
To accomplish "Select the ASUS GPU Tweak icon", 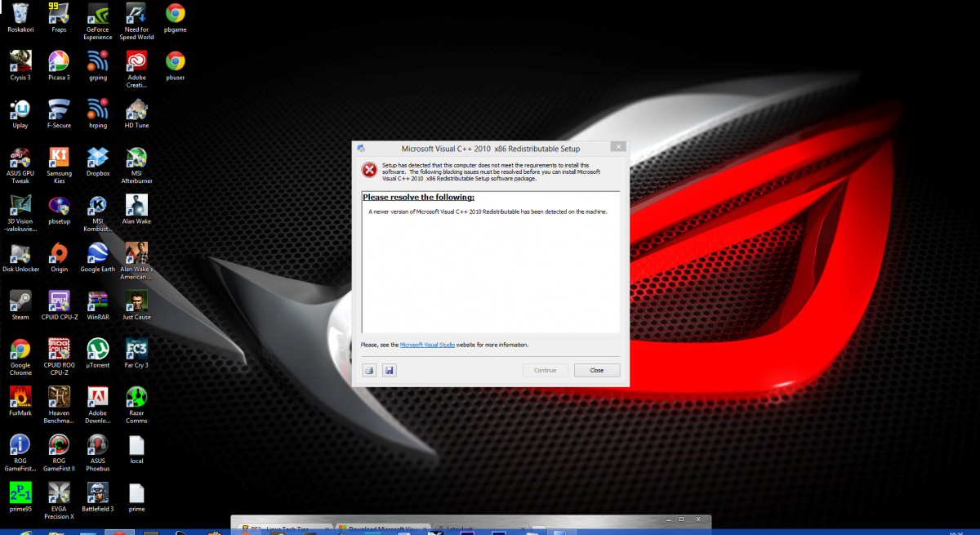I will (x=20, y=166).
